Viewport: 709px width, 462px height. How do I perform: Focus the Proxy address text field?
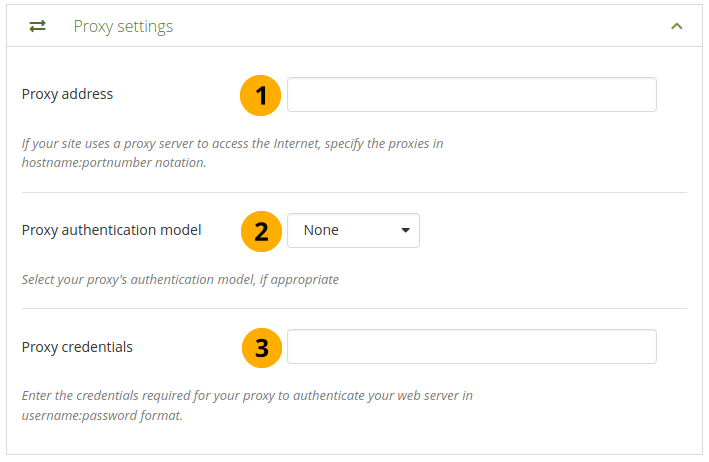click(x=471, y=95)
